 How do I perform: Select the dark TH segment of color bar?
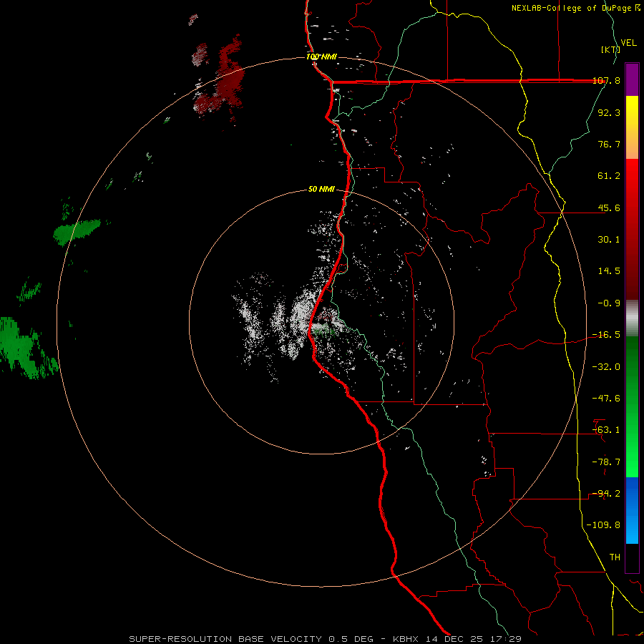(x=632, y=557)
